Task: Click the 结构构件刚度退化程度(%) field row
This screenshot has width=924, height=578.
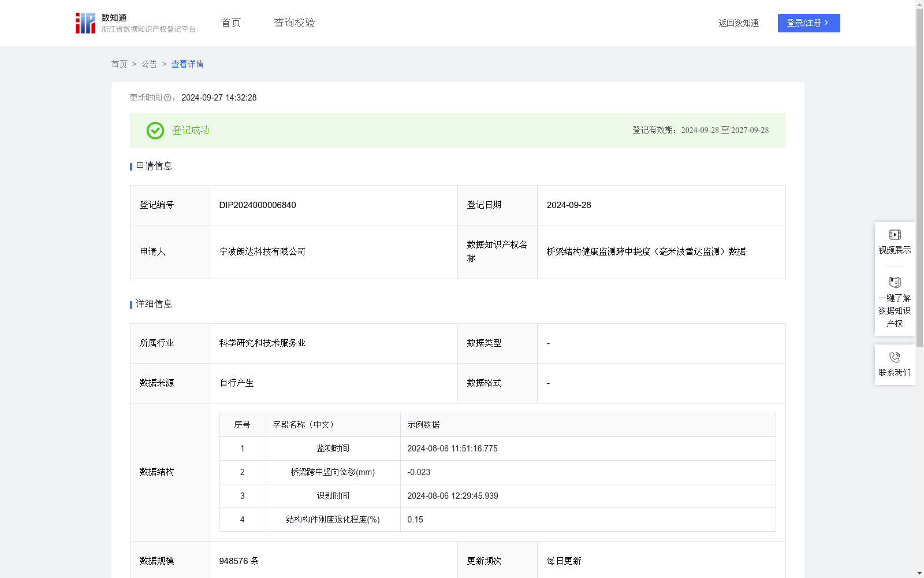Action: click(333, 520)
